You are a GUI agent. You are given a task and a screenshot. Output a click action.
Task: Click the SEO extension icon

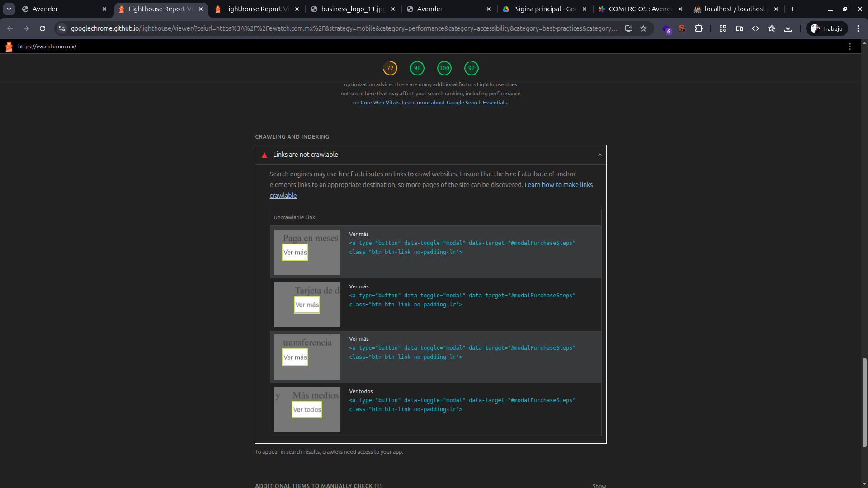pos(682,28)
